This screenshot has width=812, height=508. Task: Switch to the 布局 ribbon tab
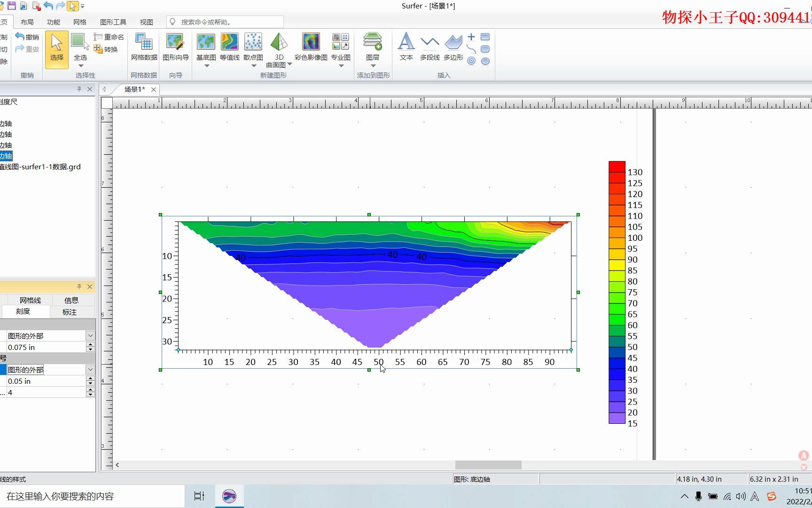click(x=27, y=22)
